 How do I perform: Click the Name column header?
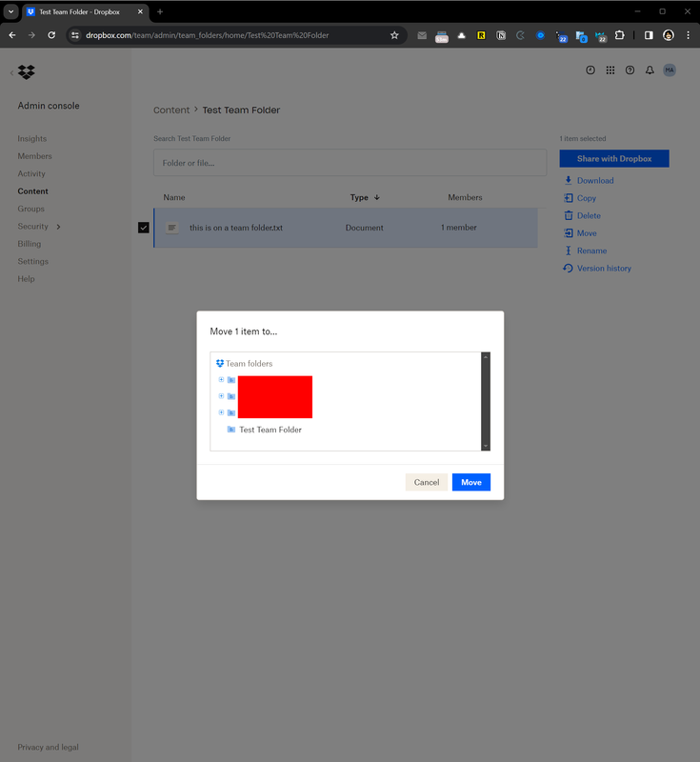click(174, 197)
